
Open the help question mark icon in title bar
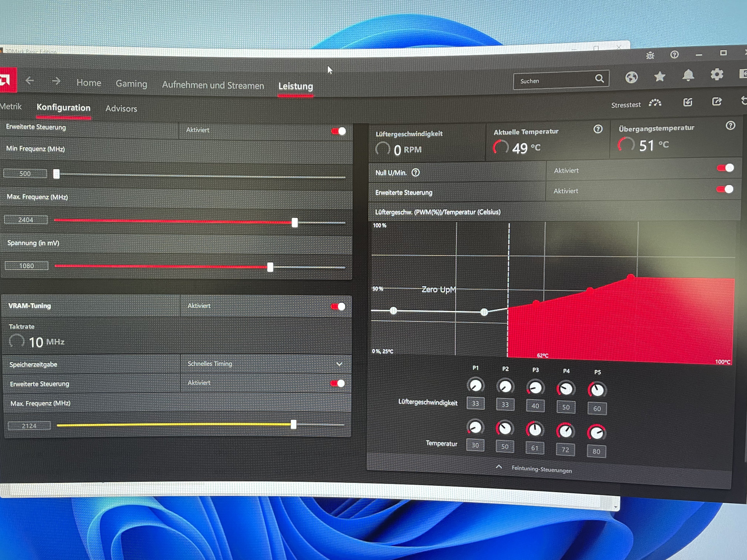click(674, 54)
